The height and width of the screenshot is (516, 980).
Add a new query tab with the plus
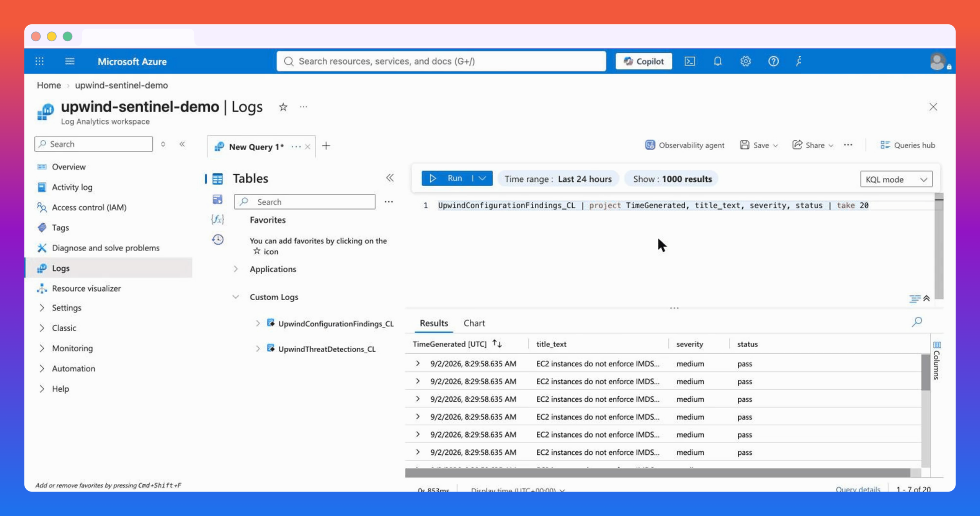pyautogui.click(x=326, y=146)
